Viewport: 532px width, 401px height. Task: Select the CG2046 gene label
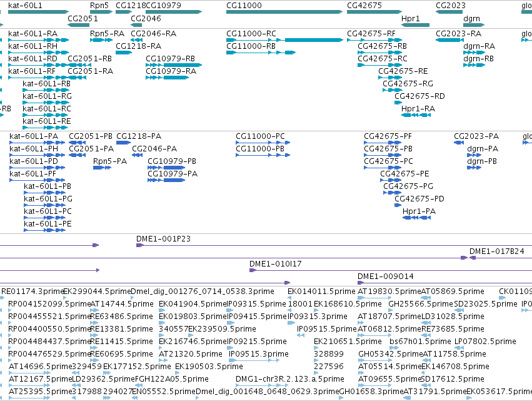[x=146, y=19]
